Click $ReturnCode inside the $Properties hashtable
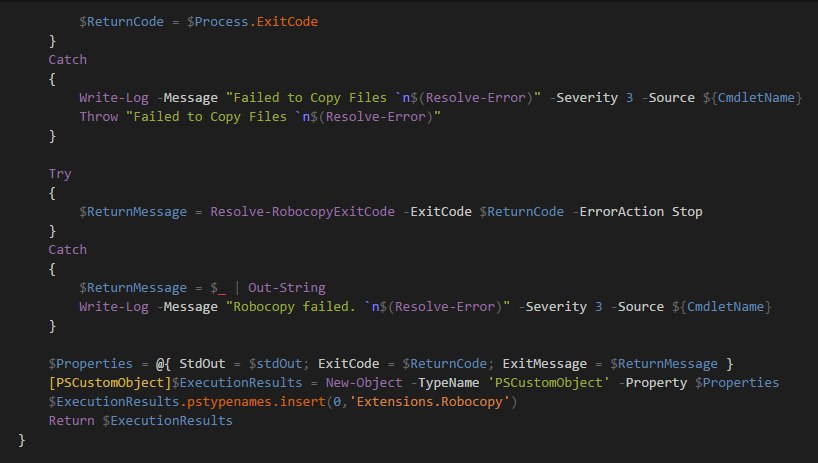Screen dimensions: 818x463 coord(444,363)
